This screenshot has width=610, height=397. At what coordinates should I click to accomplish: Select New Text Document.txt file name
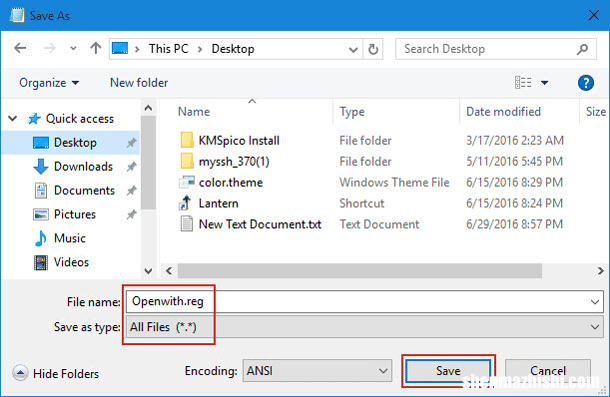pyautogui.click(x=260, y=224)
